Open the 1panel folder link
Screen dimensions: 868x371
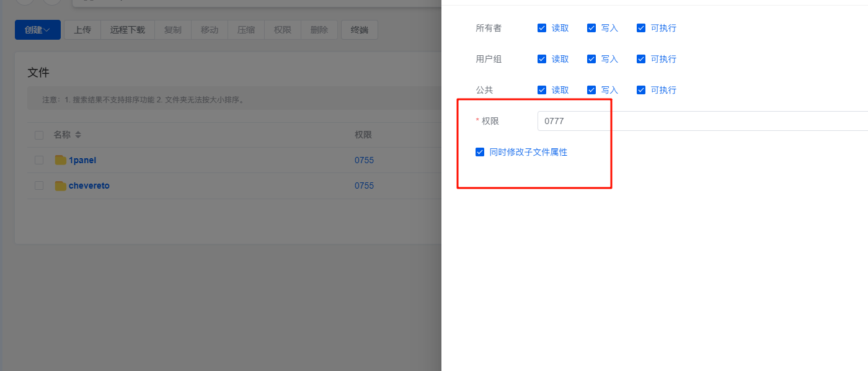coord(82,160)
